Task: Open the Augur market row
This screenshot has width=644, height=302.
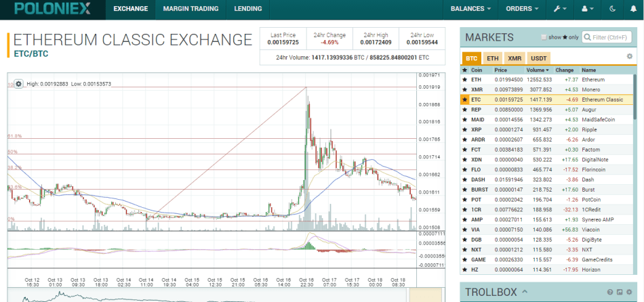Action: [547, 110]
